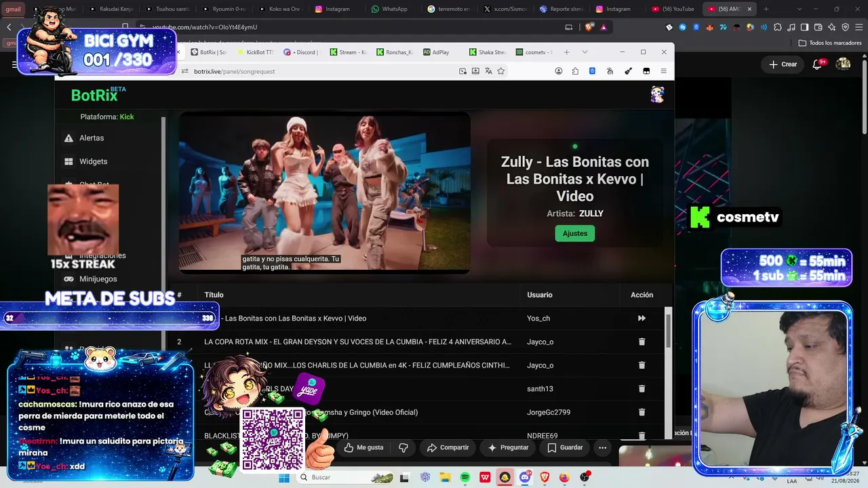Open OBS Studio from the taskbar

(585, 477)
